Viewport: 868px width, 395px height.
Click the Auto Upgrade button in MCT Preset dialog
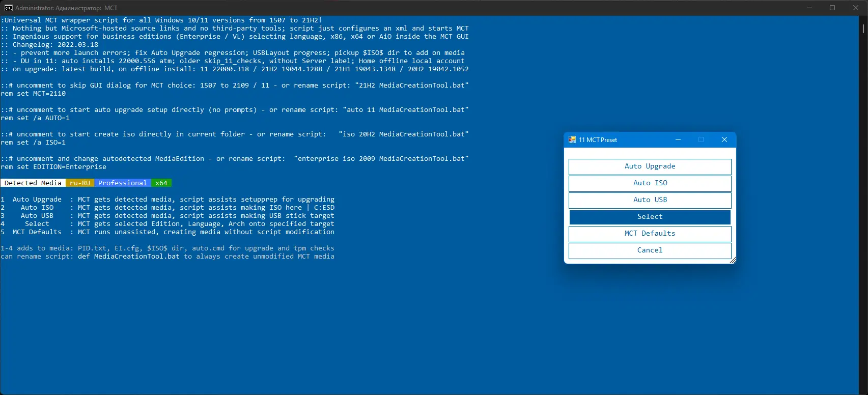(650, 166)
